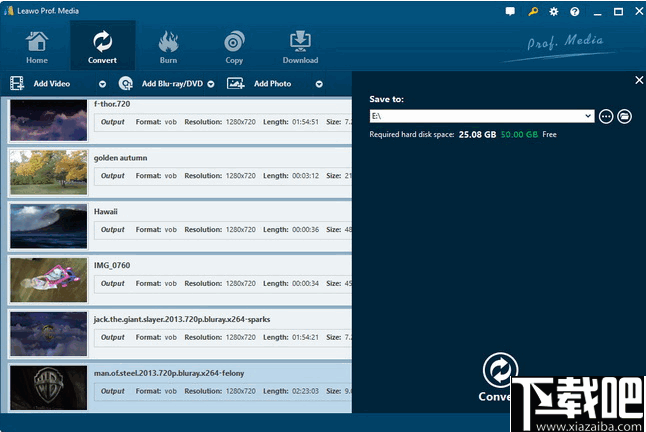Browse output folder with ellipsis button
646x432 pixels.
coord(606,117)
